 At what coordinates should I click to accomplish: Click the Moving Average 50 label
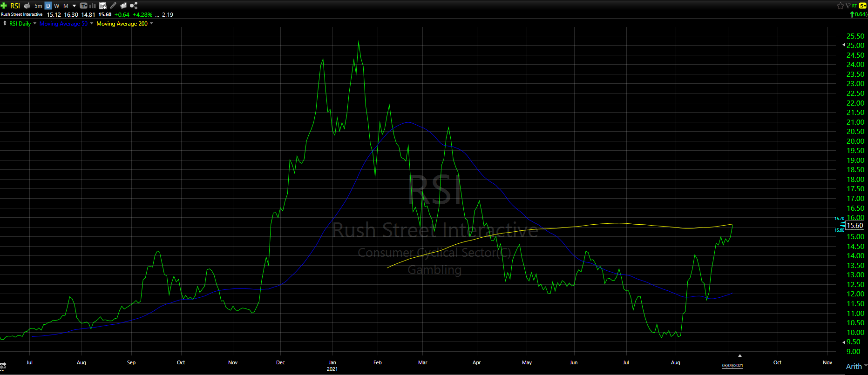point(63,24)
